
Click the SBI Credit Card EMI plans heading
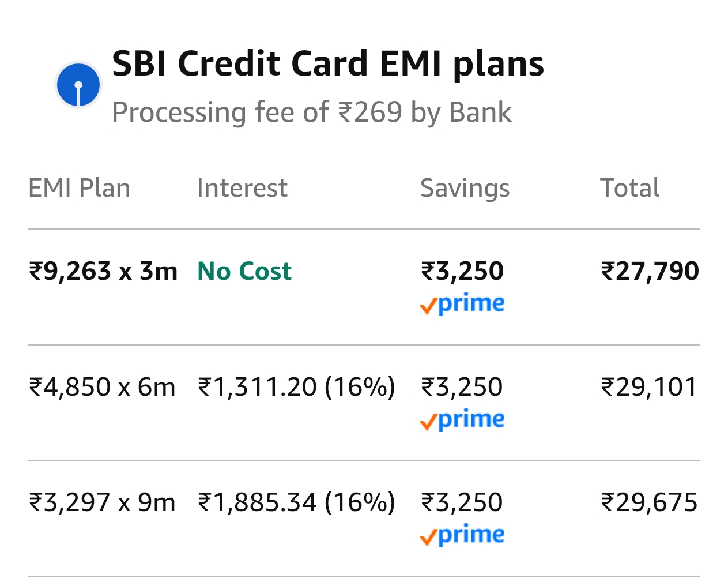327,63
